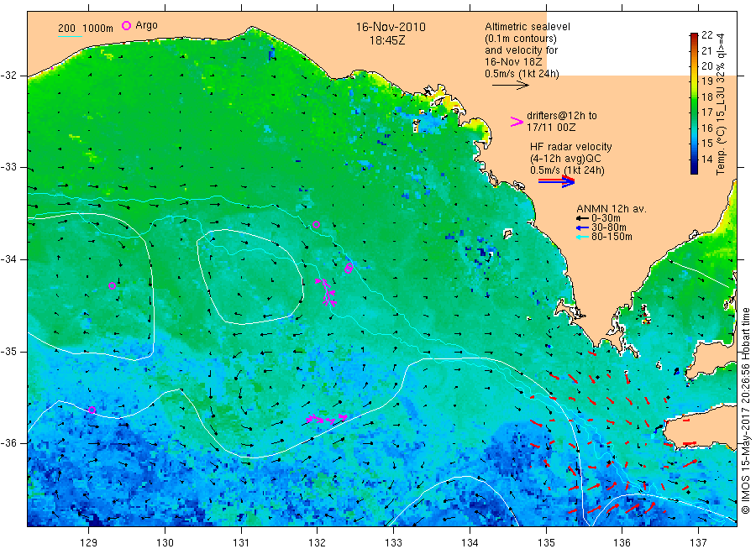Click the HF radar red-blue arrow legend
This screenshot has width=756, height=554.
tap(556, 181)
